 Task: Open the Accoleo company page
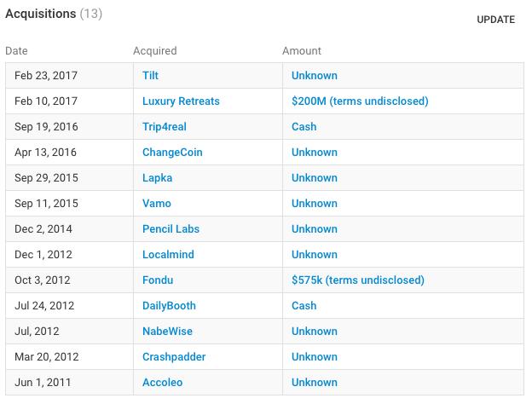pos(162,383)
